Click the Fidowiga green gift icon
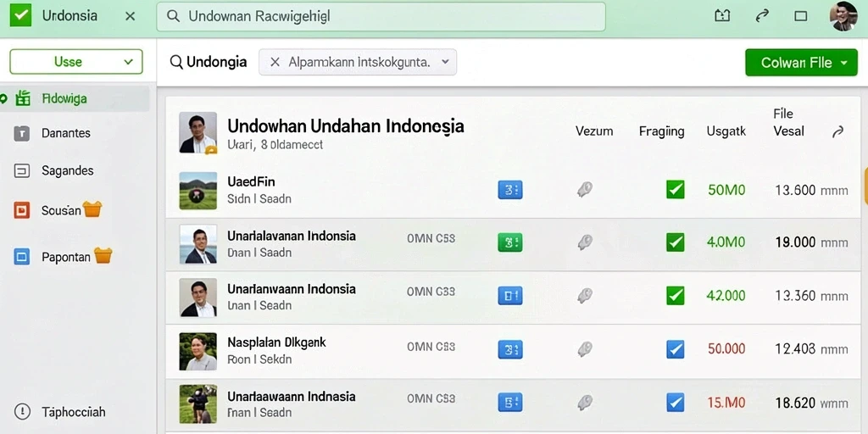The width and height of the screenshot is (868, 434). click(23, 98)
